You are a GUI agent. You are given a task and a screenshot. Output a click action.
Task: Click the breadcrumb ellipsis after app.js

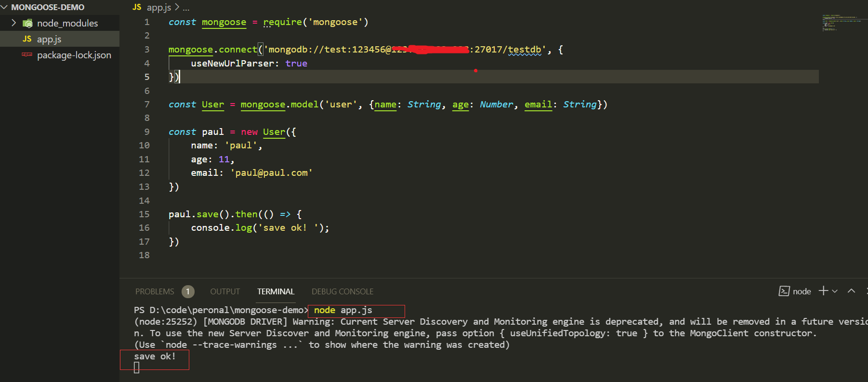186,8
